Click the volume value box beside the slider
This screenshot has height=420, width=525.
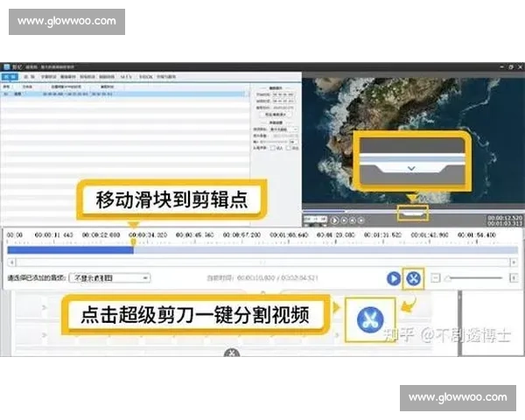pos(293,142)
